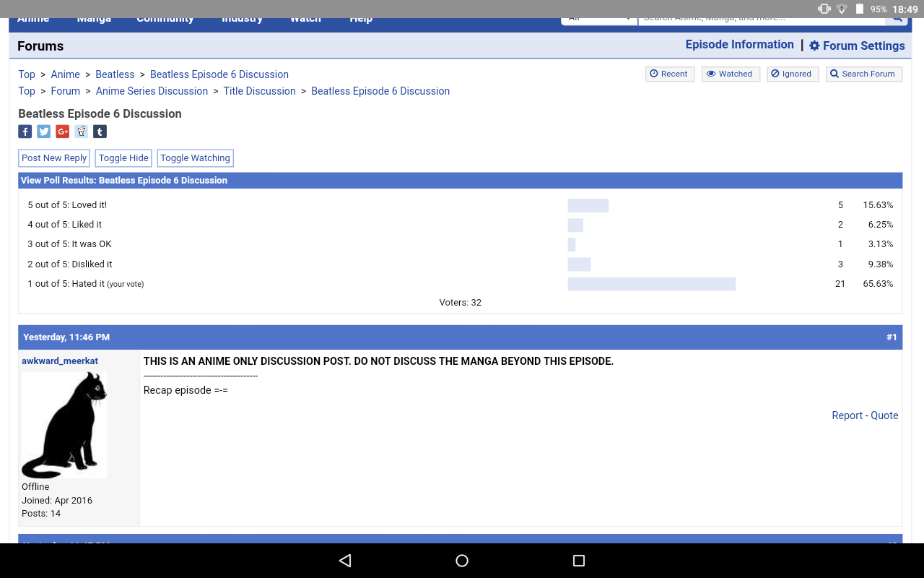Open awkward_meerkat user profile link

coord(60,361)
